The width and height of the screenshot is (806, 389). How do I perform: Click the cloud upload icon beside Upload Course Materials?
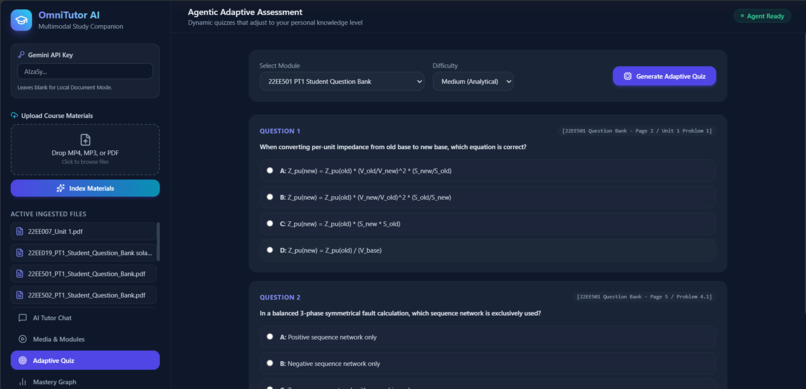click(x=14, y=116)
